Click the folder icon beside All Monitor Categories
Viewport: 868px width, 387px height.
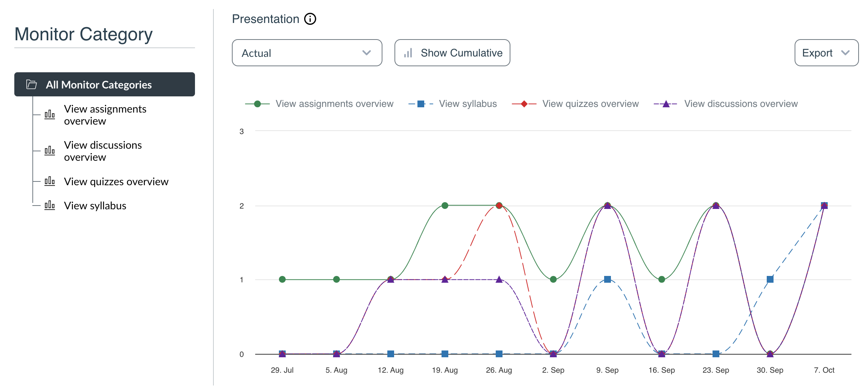click(x=32, y=85)
